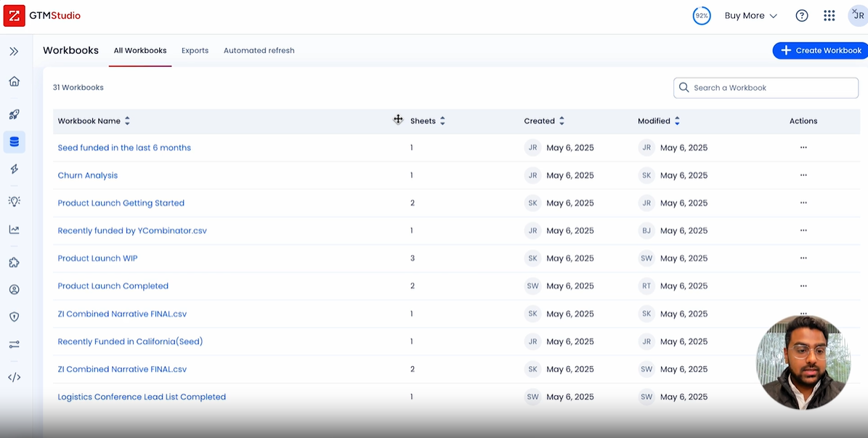The image size is (868, 438).
Task: Focus the Search a Workbook field
Action: pos(766,87)
